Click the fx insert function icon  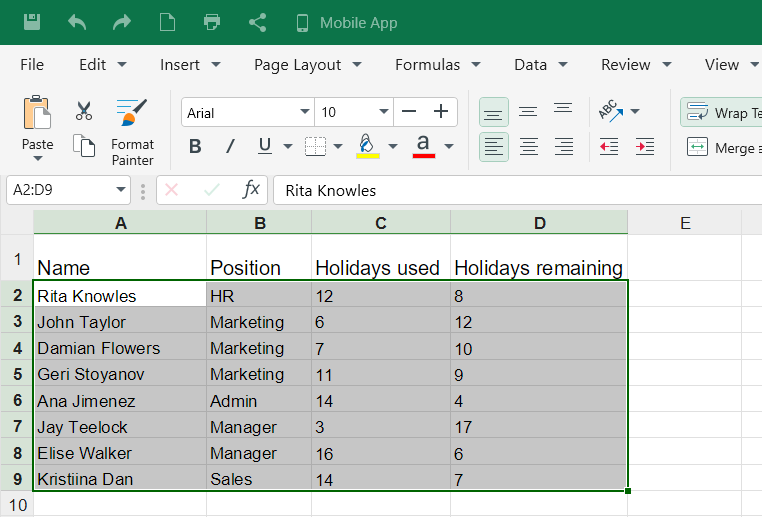tap(252, 189)
